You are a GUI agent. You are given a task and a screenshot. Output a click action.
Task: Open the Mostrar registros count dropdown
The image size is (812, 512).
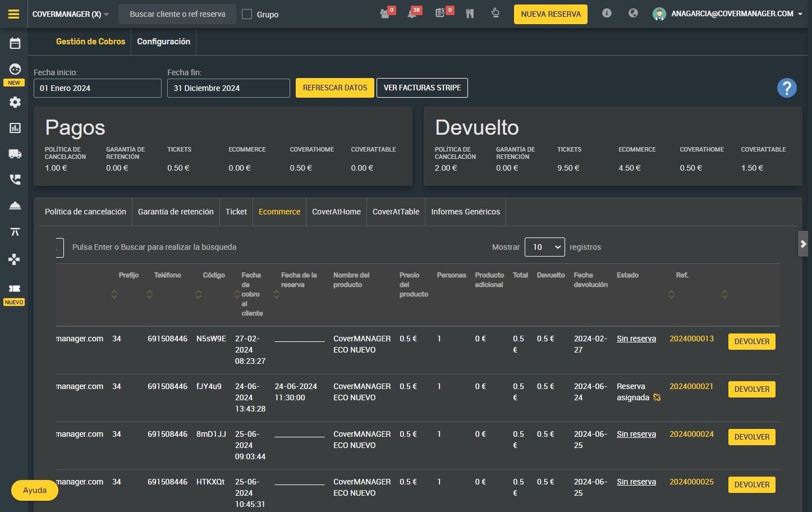coord(544,247)
